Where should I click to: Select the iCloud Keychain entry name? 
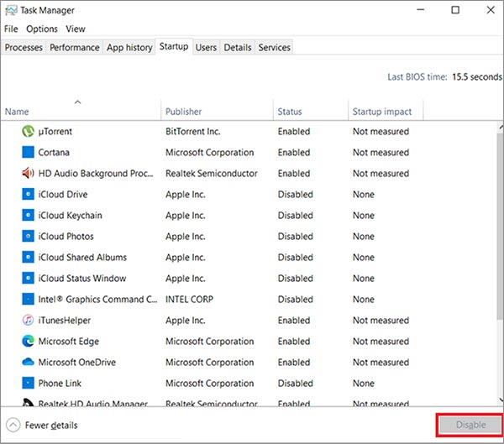(70, 215)
